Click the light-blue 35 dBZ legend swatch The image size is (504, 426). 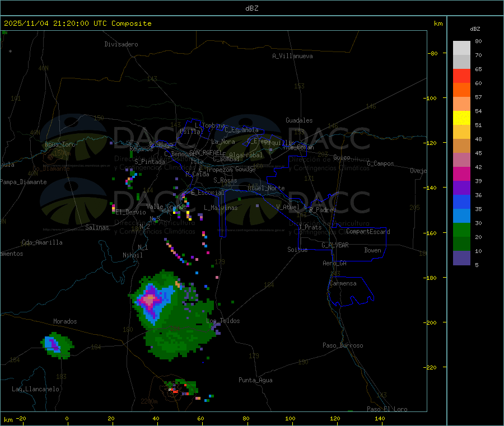click(x=461, y=216)
